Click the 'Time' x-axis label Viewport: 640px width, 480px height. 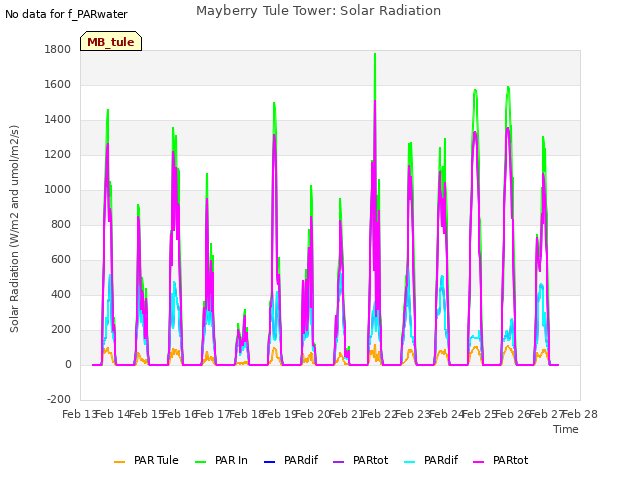click(x=566, y=429)
